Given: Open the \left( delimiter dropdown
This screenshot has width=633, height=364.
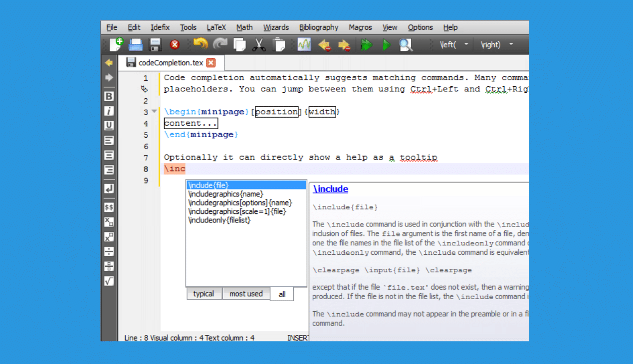Looking at the screenshot, I should point(466,44).
